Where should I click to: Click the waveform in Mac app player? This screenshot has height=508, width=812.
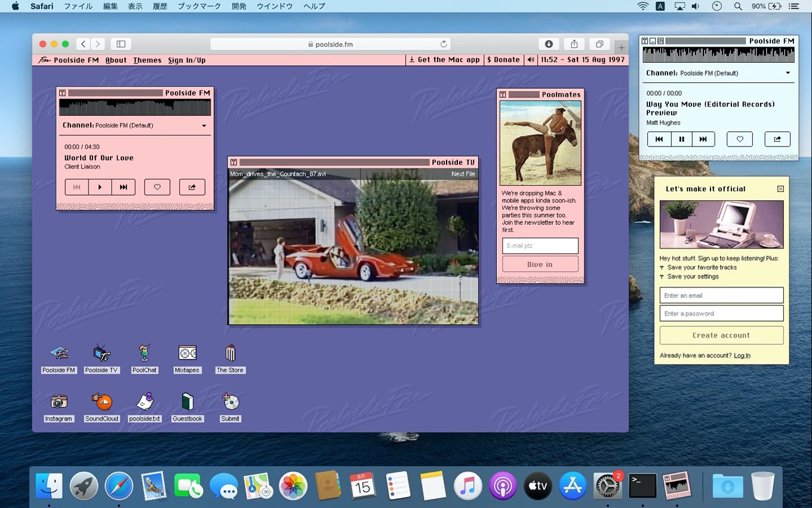[x=718, y=54]
